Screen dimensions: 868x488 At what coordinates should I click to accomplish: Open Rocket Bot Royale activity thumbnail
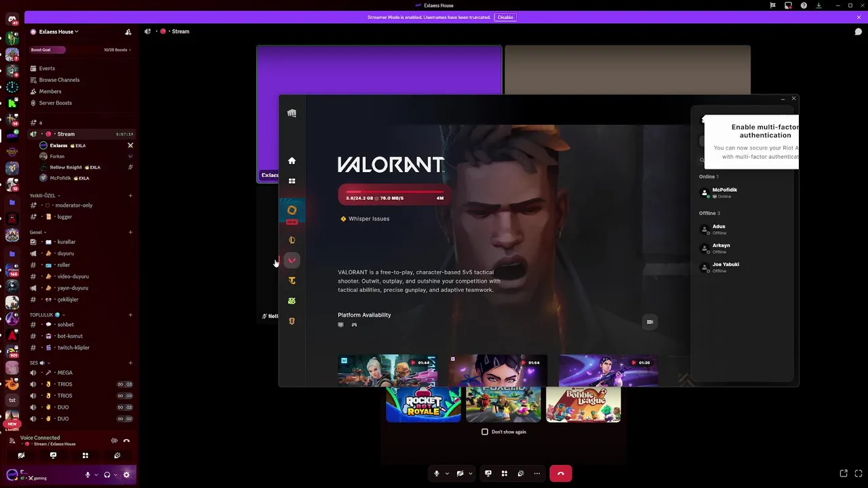[x=423, y=405]
